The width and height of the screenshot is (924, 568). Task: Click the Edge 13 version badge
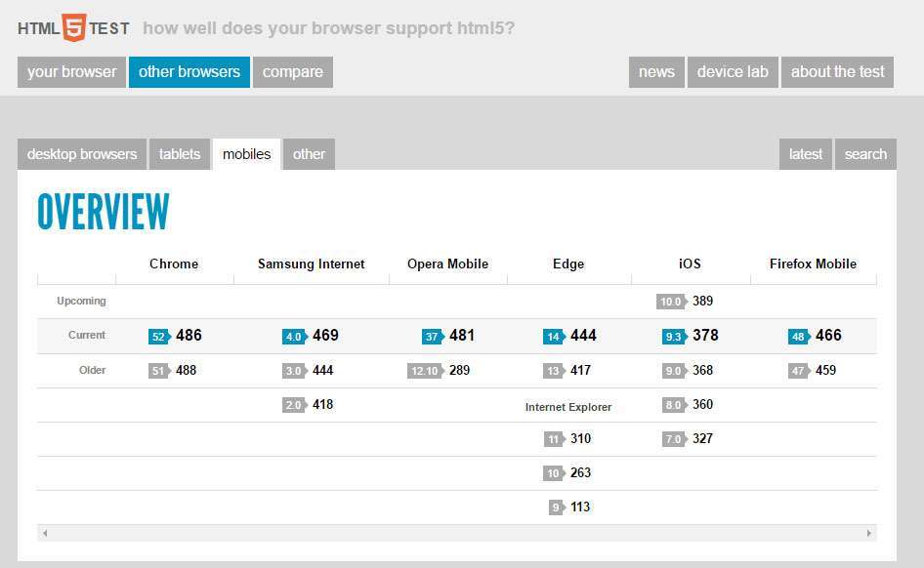[554, 371]
